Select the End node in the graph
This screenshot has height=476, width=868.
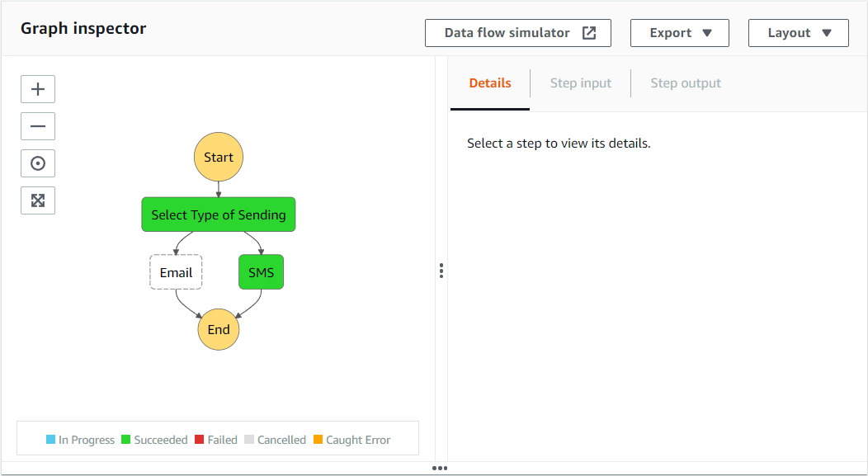point(219,329)
